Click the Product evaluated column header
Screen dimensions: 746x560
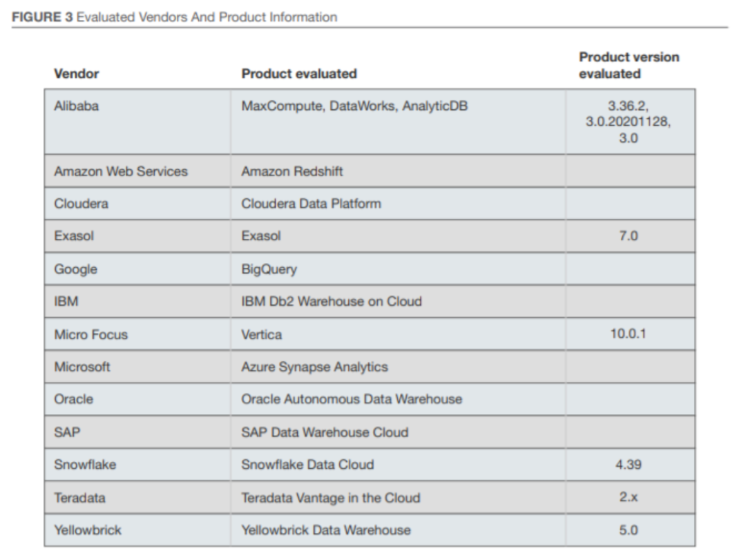pos(299,73)
